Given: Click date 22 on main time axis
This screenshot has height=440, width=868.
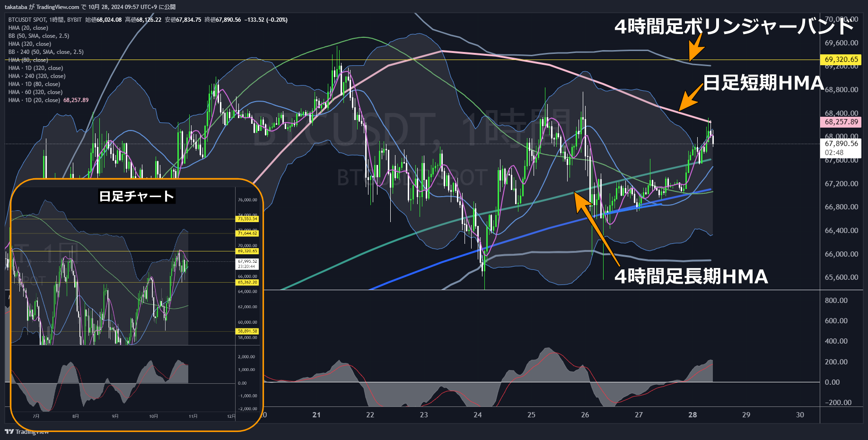Looking at the screenshot, I should (x=370, y=415).
